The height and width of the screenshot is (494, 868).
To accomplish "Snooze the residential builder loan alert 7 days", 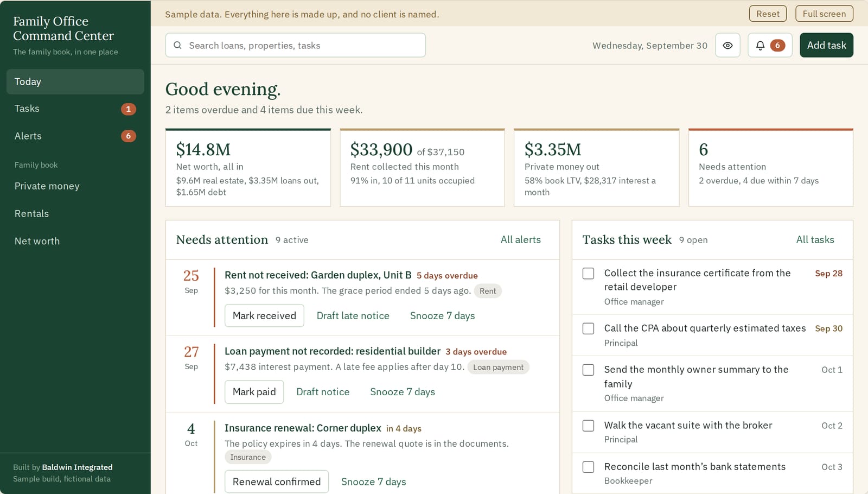I will point(403,392).
